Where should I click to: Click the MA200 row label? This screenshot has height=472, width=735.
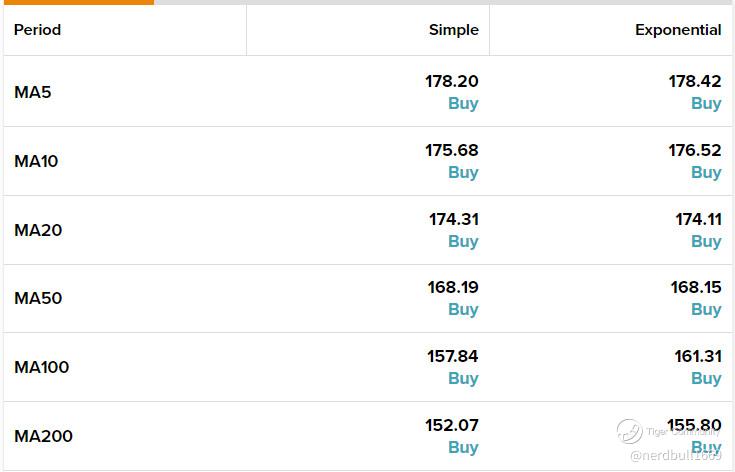[44, 436]
